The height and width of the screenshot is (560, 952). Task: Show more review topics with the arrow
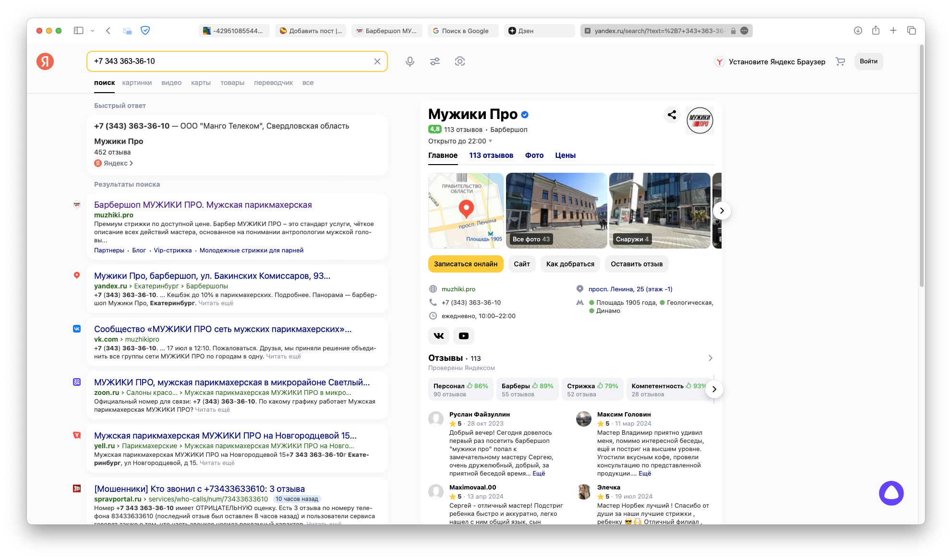[714, 389]
